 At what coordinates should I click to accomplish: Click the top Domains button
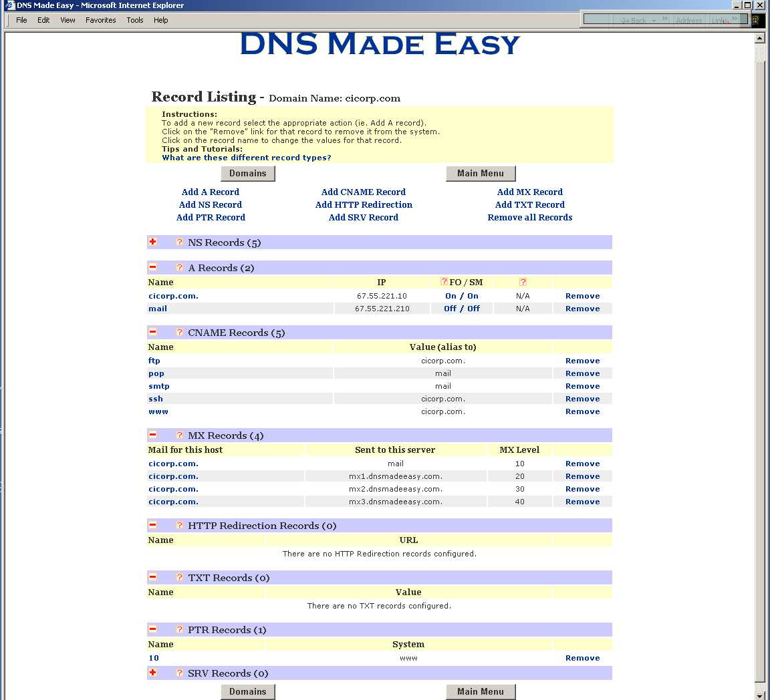[x=248, y=173]
